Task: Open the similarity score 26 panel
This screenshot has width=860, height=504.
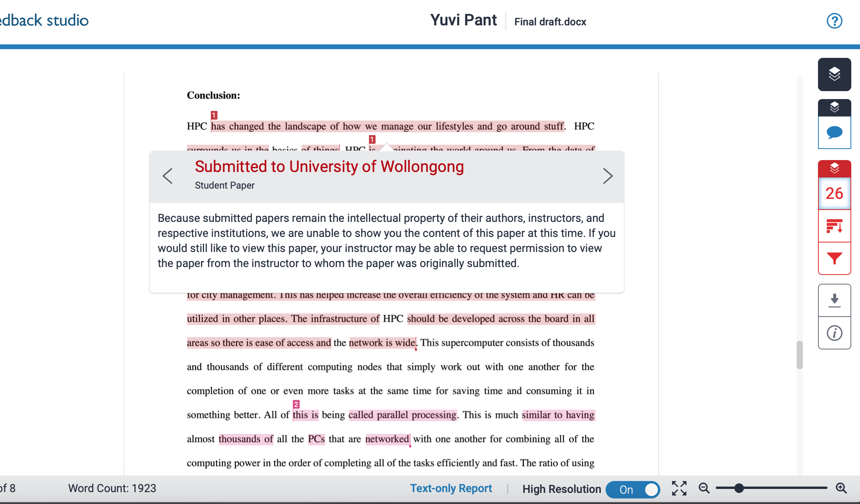Action: pos(834,193)
